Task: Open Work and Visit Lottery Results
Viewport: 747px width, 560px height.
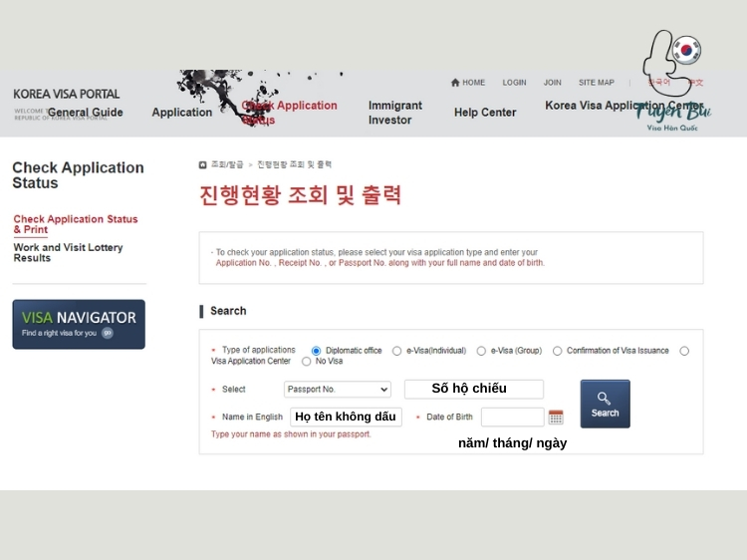Action: tap(68, 252)
